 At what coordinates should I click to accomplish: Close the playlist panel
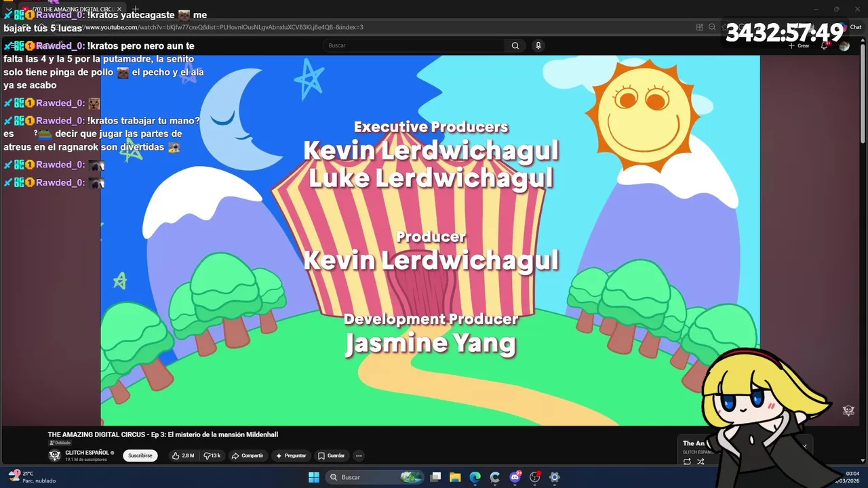804,446
